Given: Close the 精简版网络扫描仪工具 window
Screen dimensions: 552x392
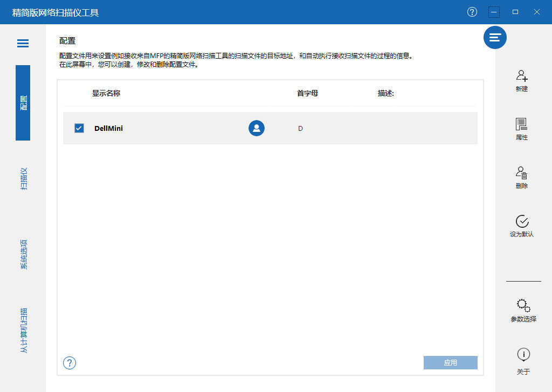Looking at the screenshot, I should 537,12.
